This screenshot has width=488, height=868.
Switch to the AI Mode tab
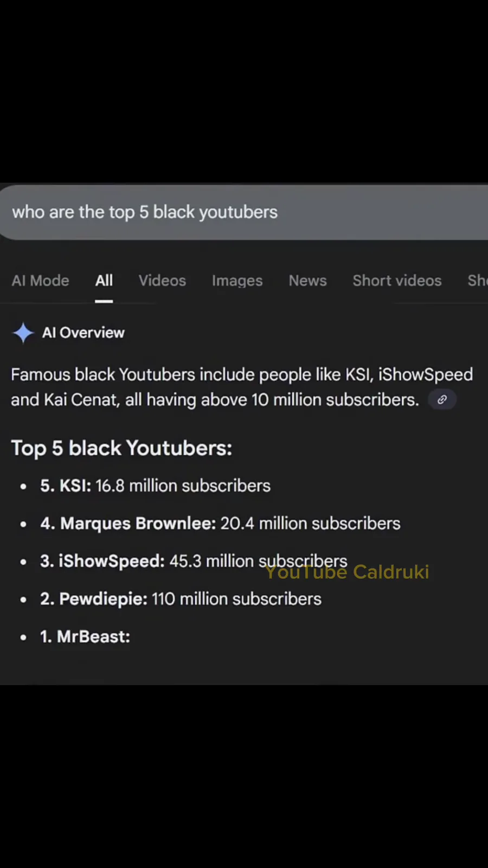coord(41,280)
